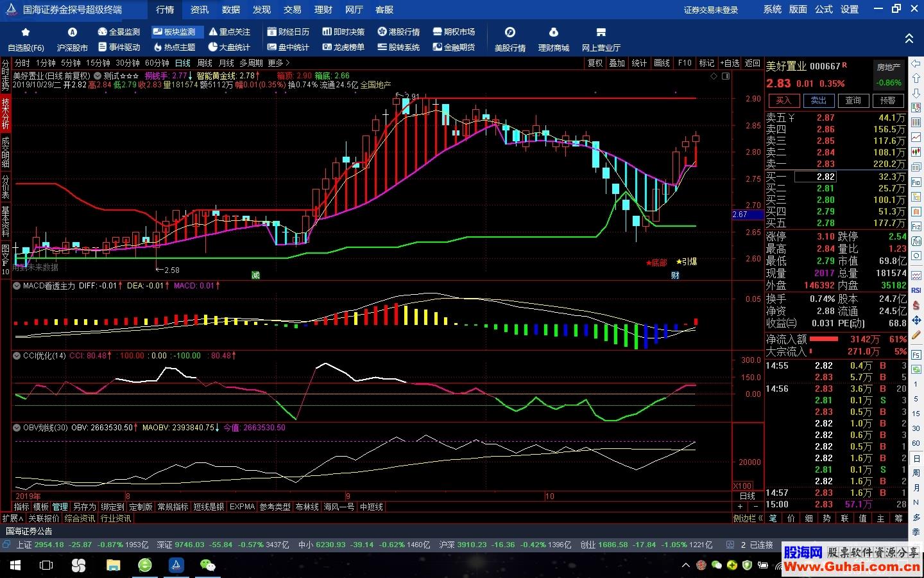Select 常规指标 indicator tab

pyautogui.click(x=173, y=507)
